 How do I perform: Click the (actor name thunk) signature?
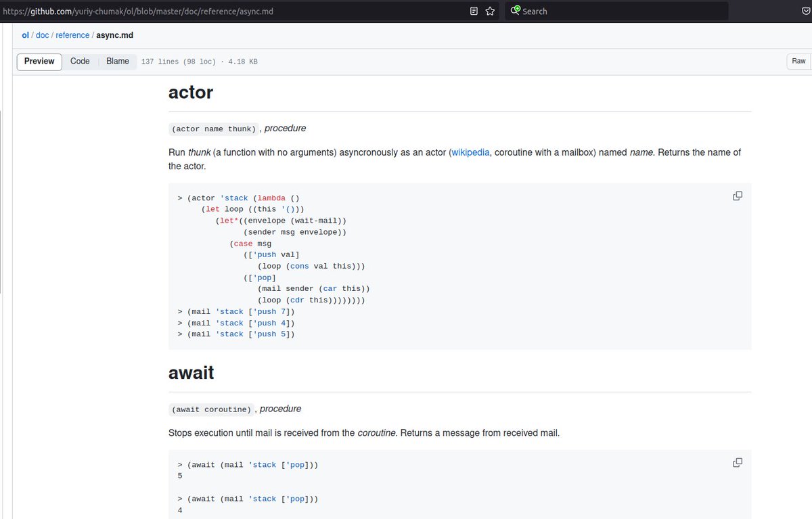click(x=214, y=129)
